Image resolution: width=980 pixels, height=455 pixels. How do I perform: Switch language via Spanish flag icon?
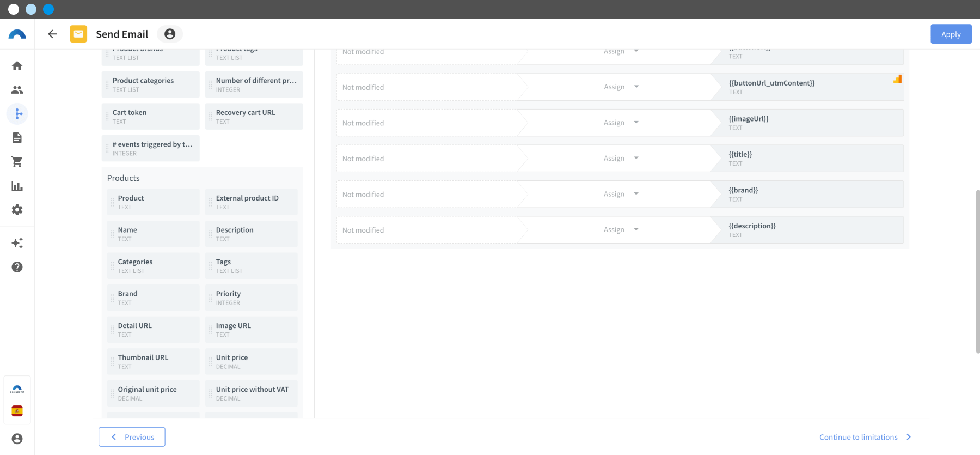pyautogui.click(x=17, y=411)
